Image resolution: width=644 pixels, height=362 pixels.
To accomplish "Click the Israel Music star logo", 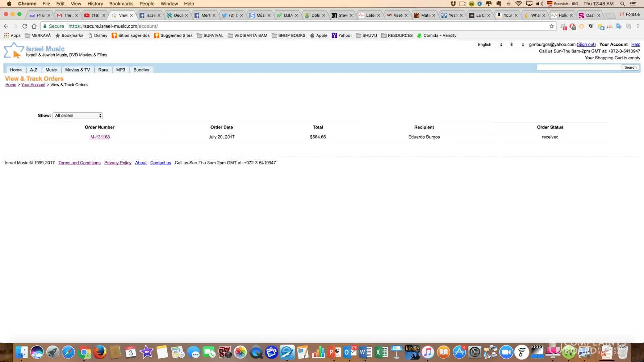I will coord(13,50).
